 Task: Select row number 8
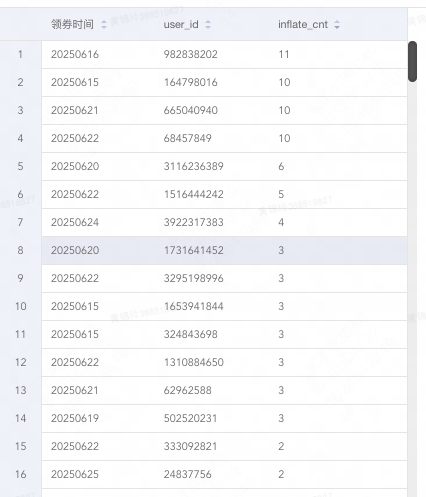pos(20,250)
